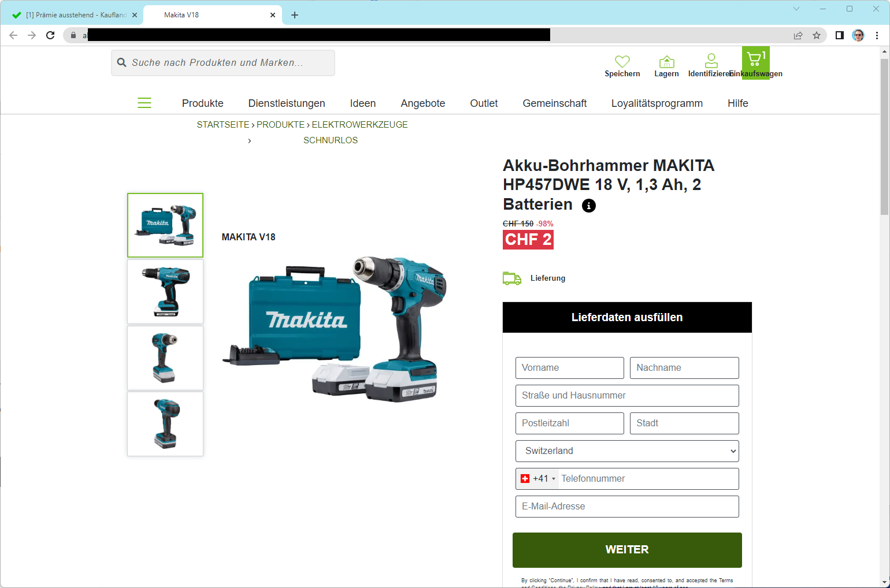Screen dimensions: 890x588
Task: Open the green hamburger menu
Action: (144, 103)
